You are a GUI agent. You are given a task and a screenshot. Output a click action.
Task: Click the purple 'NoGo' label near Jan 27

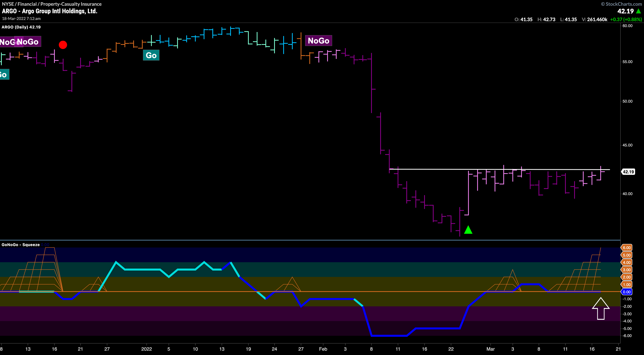(318, 41)
